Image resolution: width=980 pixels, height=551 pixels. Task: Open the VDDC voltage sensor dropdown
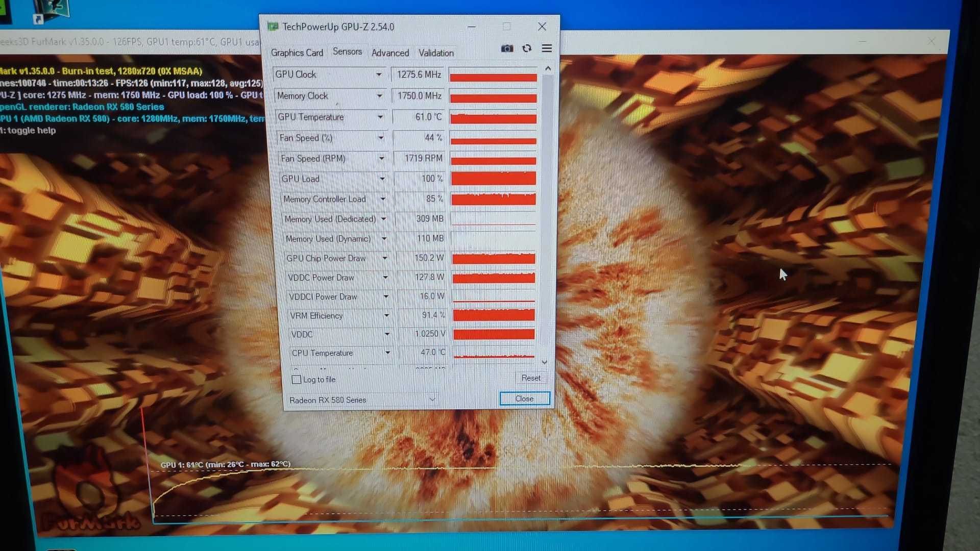(x=387, y=334)
